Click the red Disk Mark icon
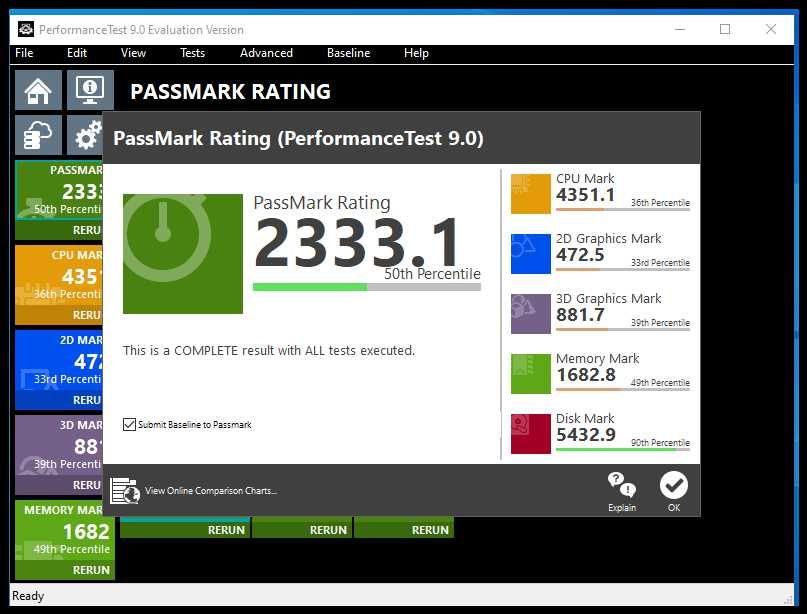The image size is (807, 614). pyautogui.click(x=531, y=434)
